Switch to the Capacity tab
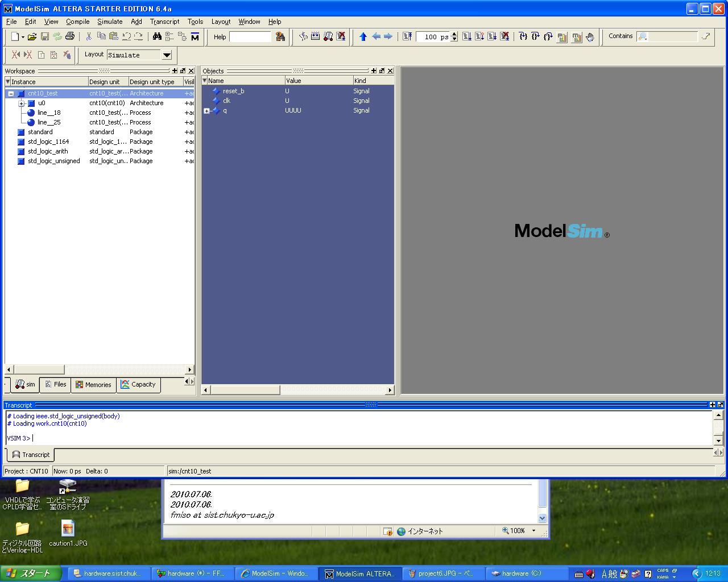Screen dimensions: 728x582 point(138,385)
